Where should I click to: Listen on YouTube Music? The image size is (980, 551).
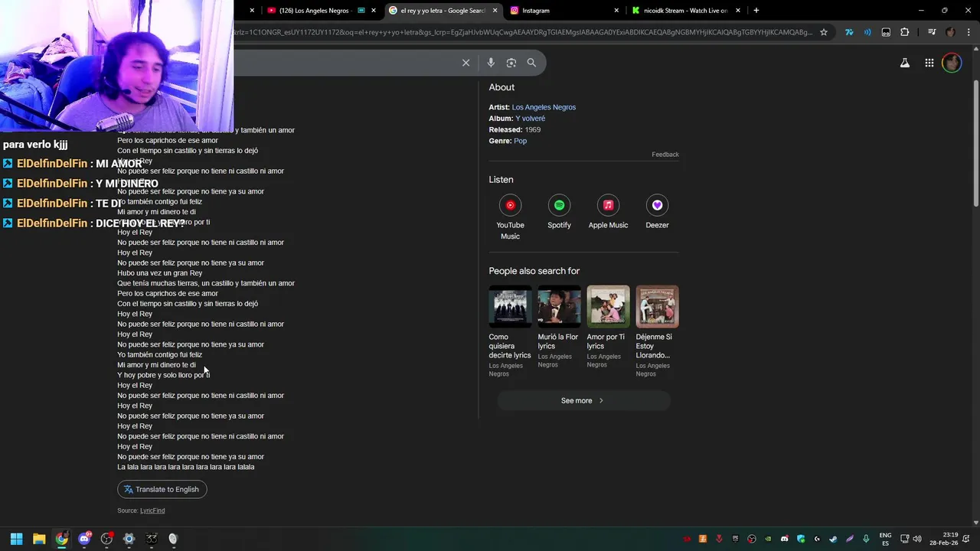click(510, 217)
